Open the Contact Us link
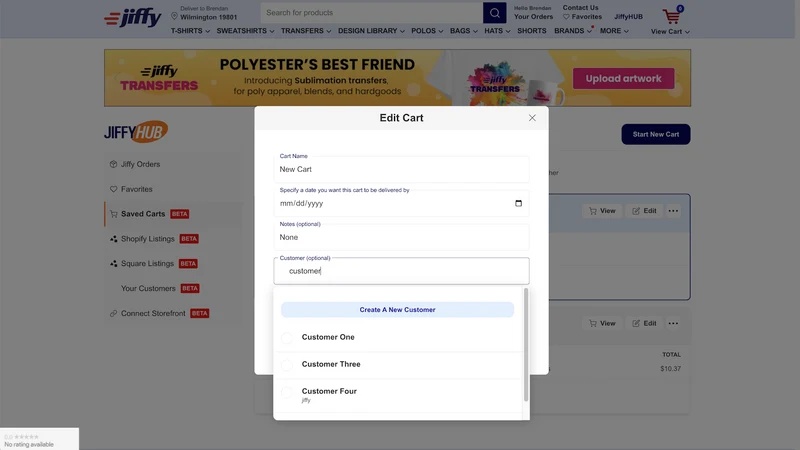This screenshot has width=800, height=450. 580,8
